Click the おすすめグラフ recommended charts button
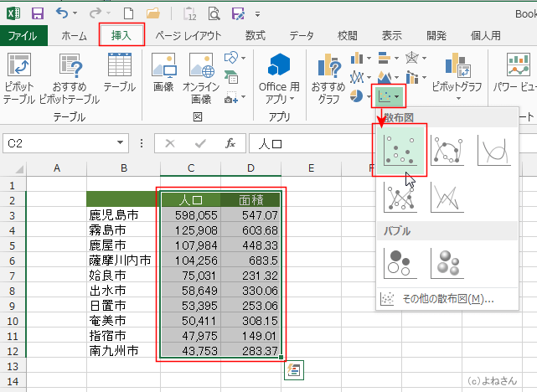Viewport: 537px width, 392px height. (x=328, y=77)
